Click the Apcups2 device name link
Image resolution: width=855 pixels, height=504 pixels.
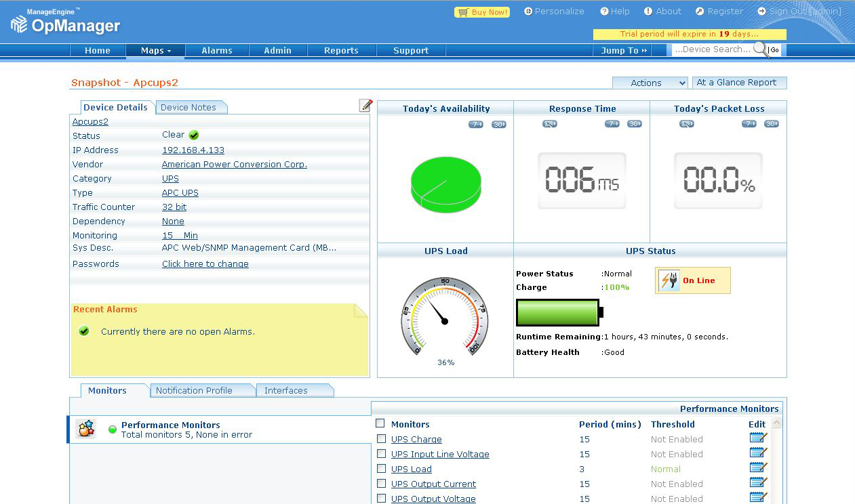click(x=90, y=122)
